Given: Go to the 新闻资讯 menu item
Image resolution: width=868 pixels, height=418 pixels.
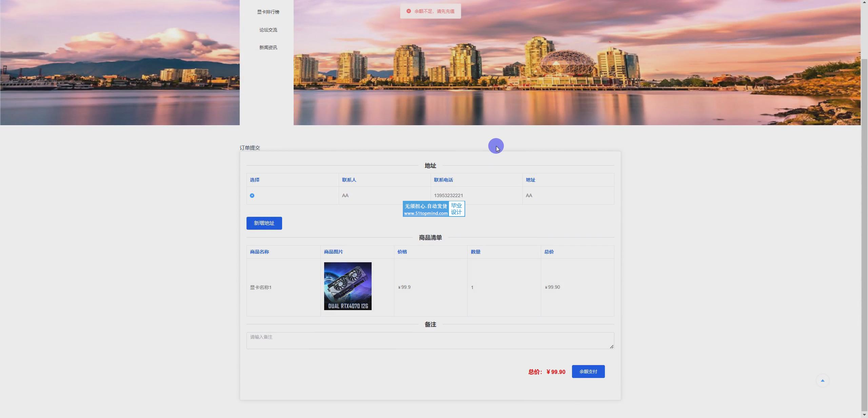Looking at the screenshot, I should click(x=268, y=47).
